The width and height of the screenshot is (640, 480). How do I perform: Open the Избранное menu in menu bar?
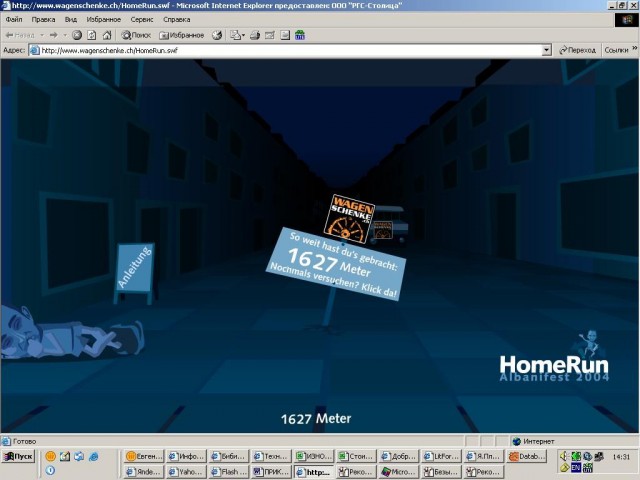pyautogui.click(x=103, y=19)
